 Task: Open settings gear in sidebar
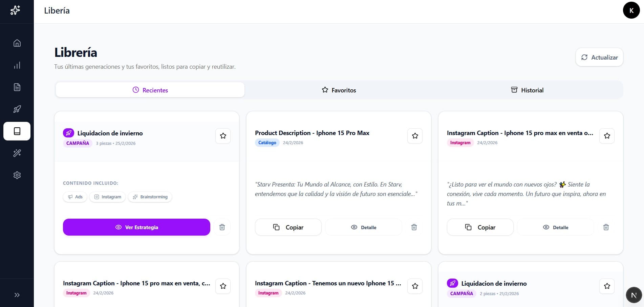coord(17,175)
